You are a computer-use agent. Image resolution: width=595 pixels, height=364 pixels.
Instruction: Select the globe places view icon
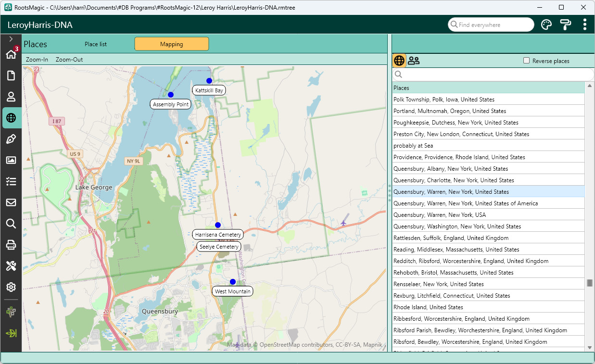coord(399,61)
